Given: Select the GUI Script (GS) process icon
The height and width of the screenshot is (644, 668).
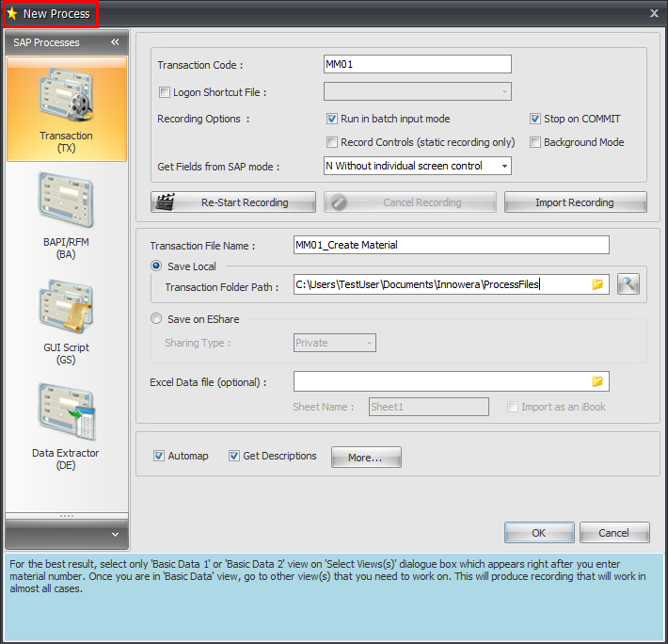Looking at the screenshot, I should 66,321.
